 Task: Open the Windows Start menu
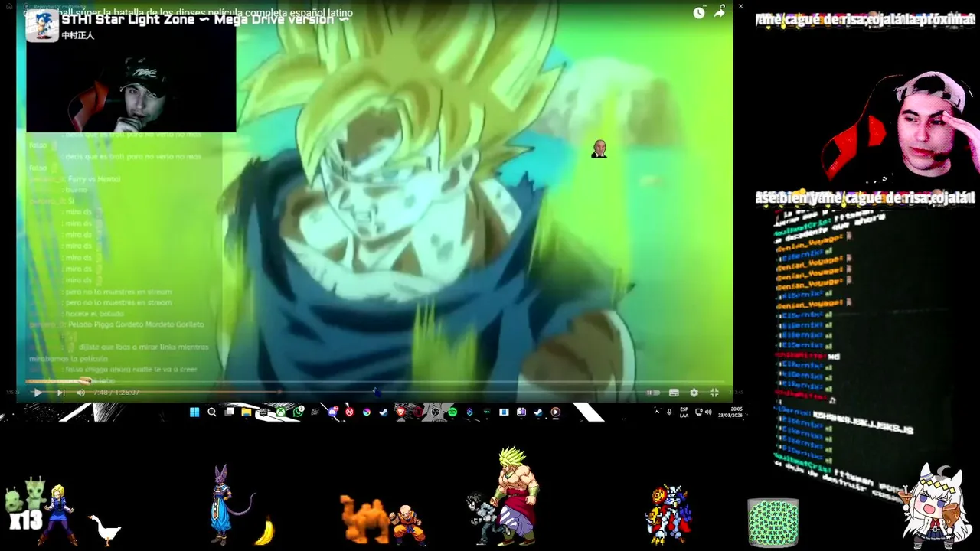194,412
